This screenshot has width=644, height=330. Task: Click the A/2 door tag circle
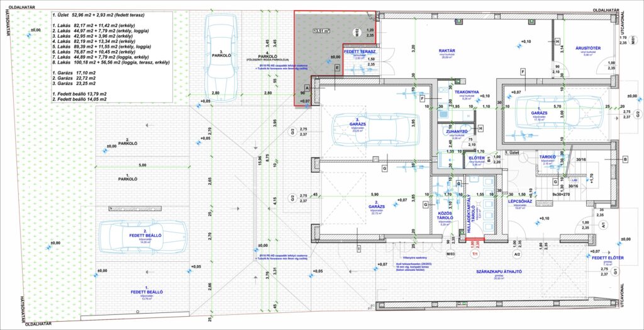[517, 254]
